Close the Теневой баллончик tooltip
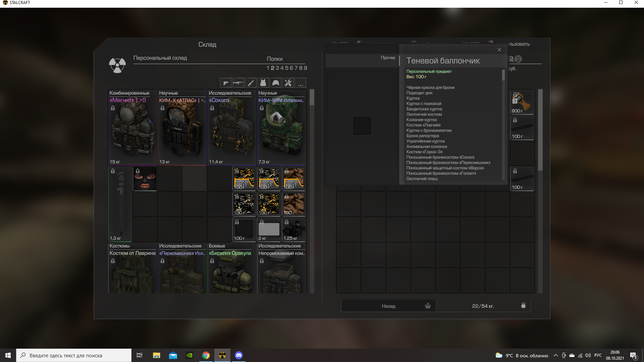Viewport: 644px width, 362px height. click(x=499, y=50)
